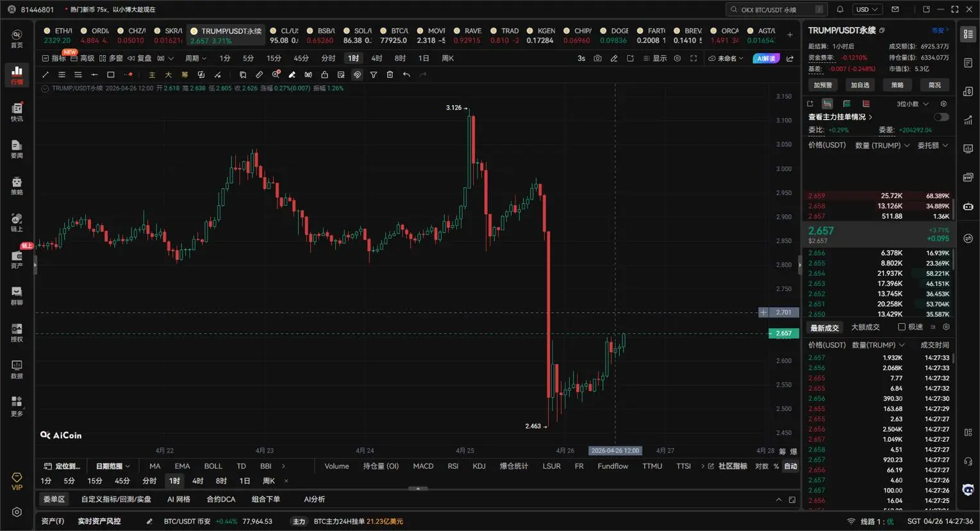980x531 pixels.
Task: Open order book settings gear icon
Action: coord(943,104)
